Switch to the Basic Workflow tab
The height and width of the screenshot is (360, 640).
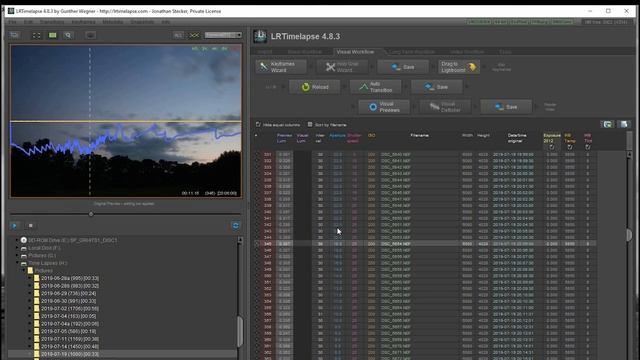click(304, 52)
